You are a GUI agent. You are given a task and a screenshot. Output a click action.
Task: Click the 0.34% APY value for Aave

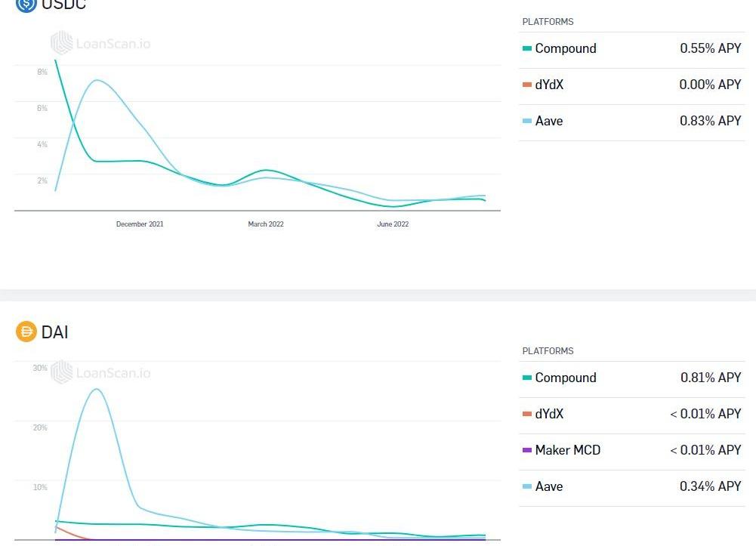(711, 486)
